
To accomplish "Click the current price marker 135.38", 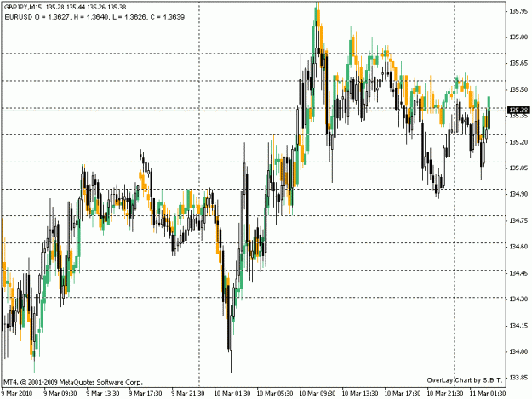I will pos(518,110).
